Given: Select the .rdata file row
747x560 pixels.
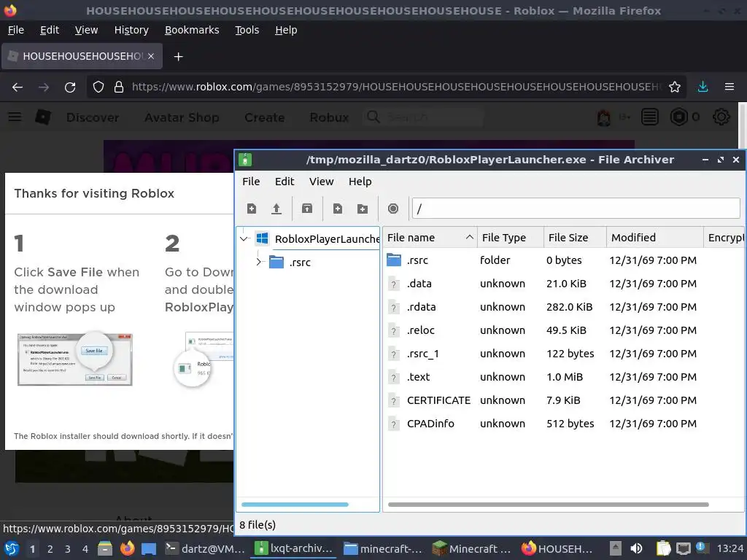Looking at the screenshot, I should pos(563,307).
